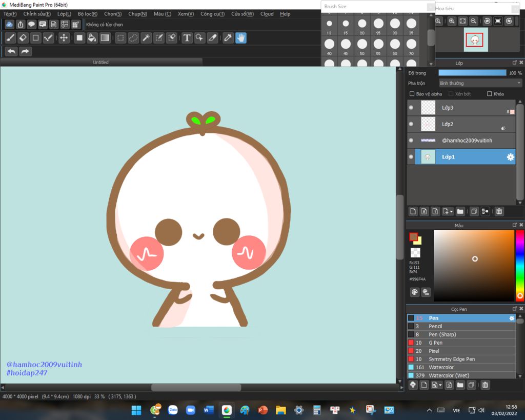Activate the rectangular Select tool

point(120,38)
